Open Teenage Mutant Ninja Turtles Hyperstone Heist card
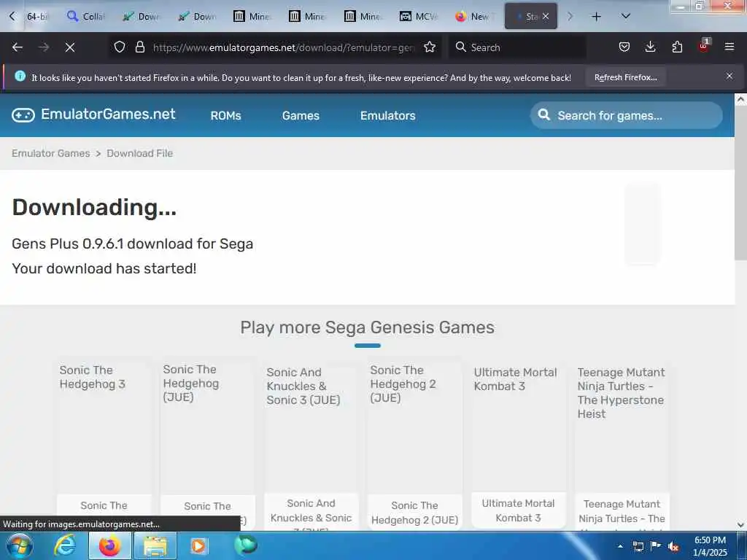The height and width of the screenshot is (560, 747). tap(622, 443)
